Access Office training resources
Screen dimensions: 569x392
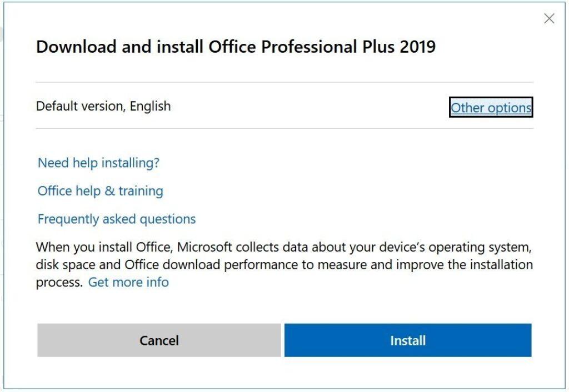(x=99, y=190)
